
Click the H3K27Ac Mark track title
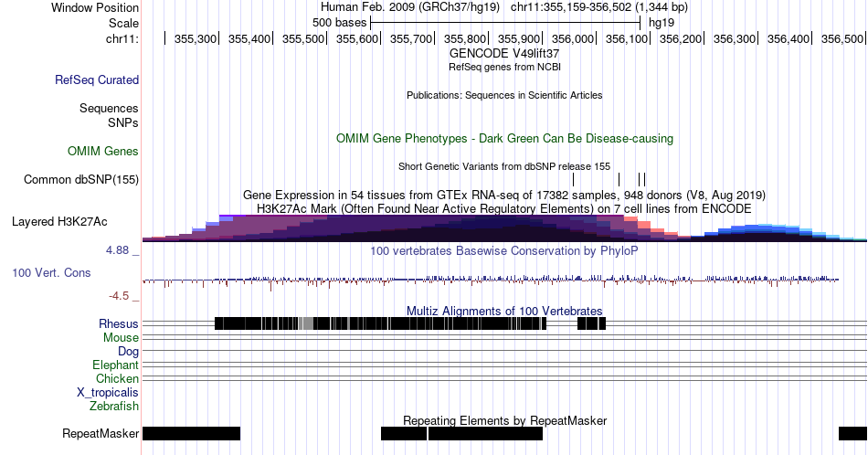(504, 208)
